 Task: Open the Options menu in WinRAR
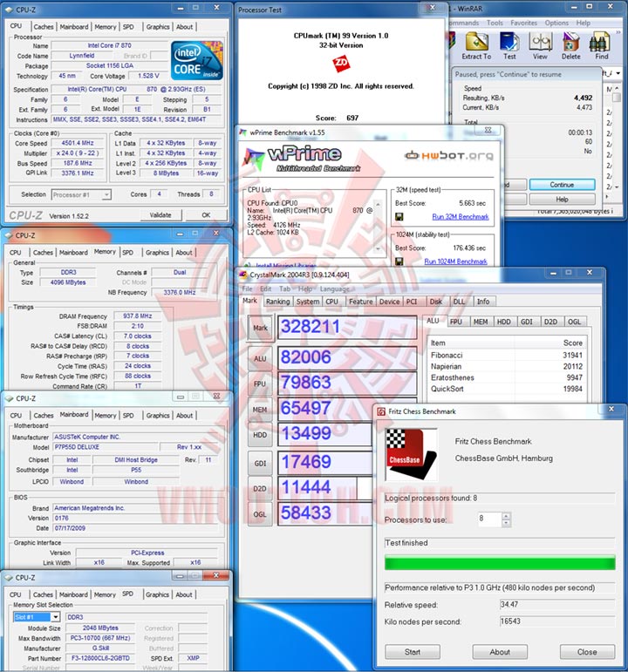(x=556, y=24)
